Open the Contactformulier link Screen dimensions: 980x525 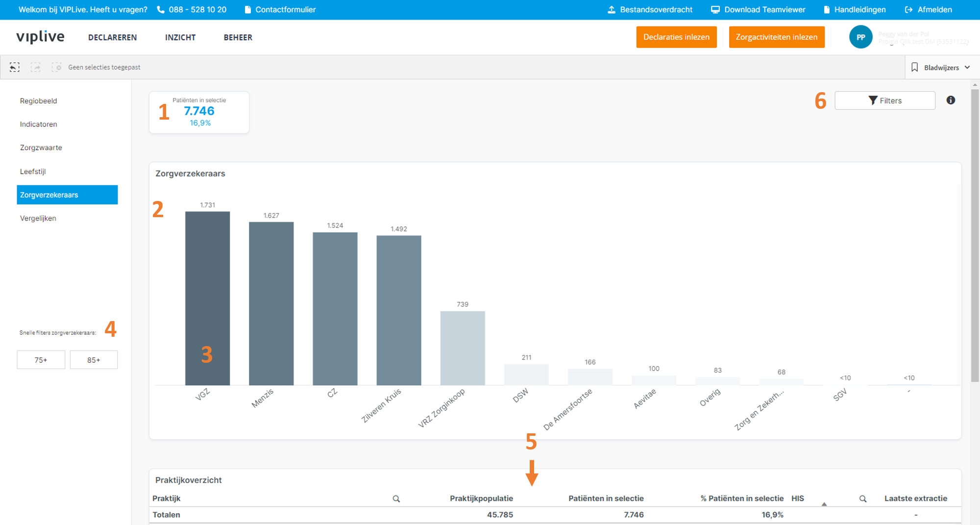coord(285,10)
